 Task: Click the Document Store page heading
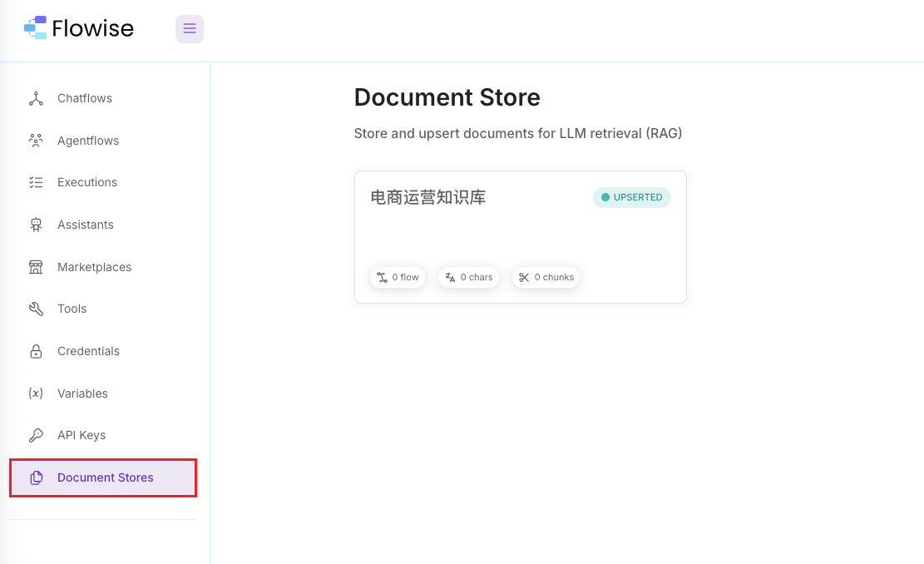[447, 97]
